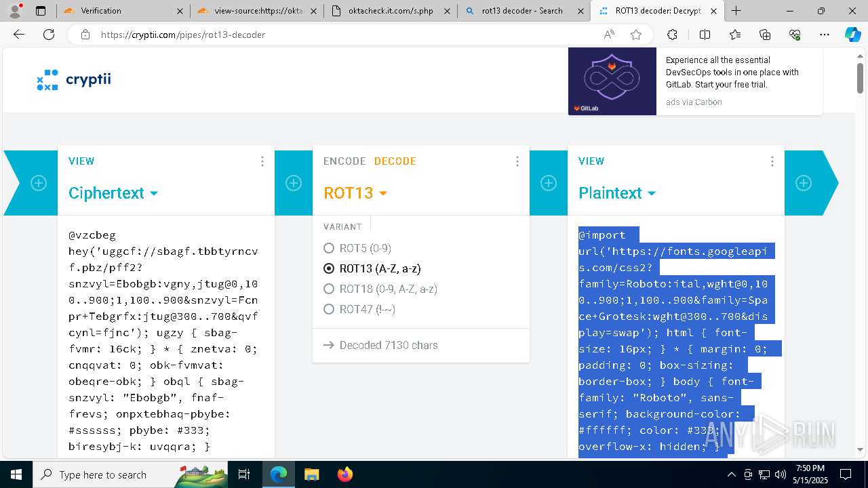The image size is (868, 488).
Task: Refresh the cryptii page
Action: 49,35
